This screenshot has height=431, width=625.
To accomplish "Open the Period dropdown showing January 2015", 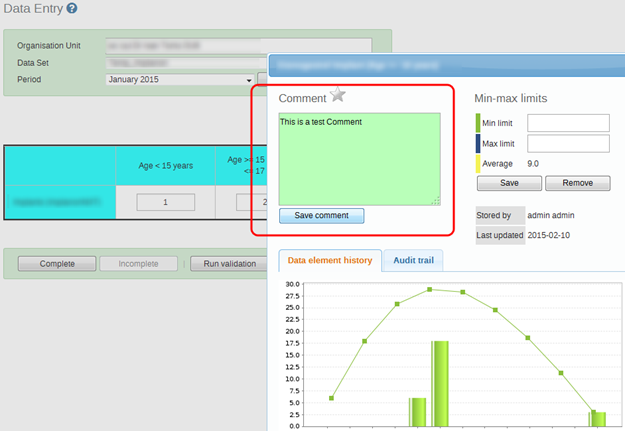I will pyautogui.click(x=180, y=80).
